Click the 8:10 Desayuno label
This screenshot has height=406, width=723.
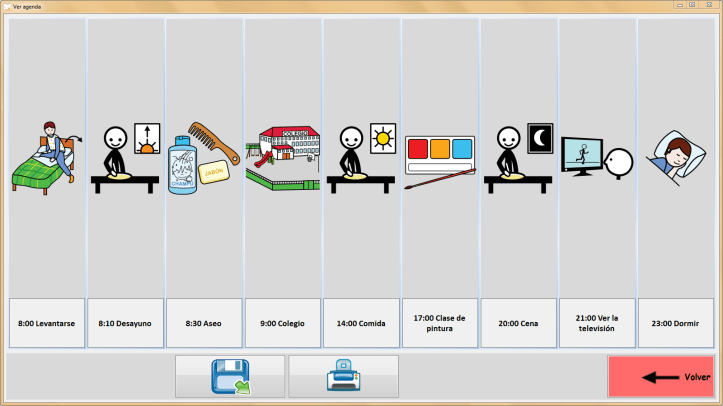click(x=126, y=323)
